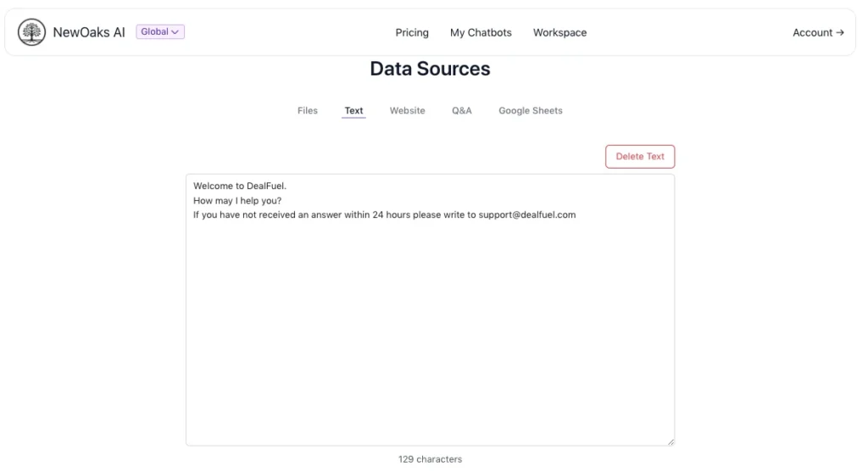Click the NewOaks AI brand name

pyautogui.click(x=89, y=32)
